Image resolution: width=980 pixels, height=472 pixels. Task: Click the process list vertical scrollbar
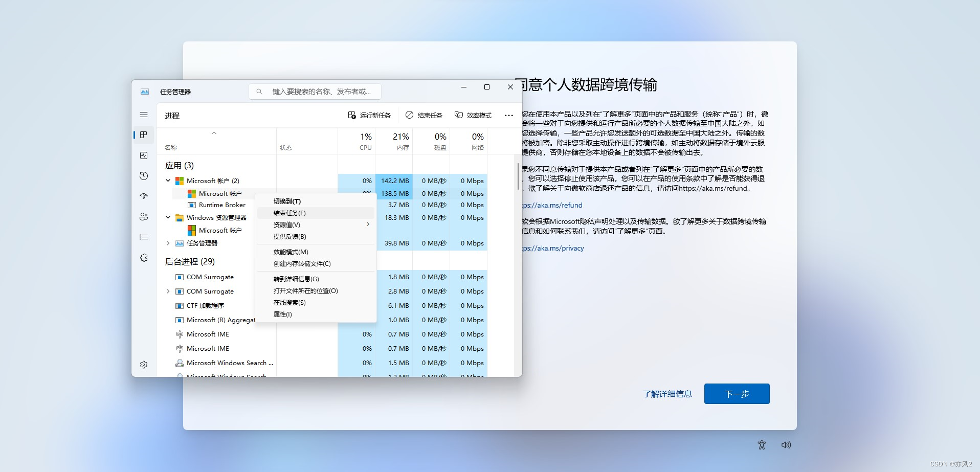[x=518, y=176]
